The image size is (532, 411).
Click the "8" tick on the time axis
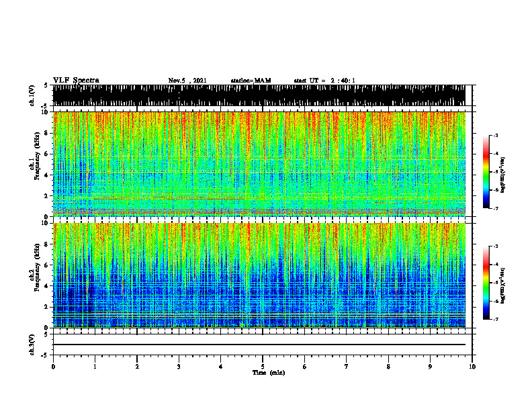388,367
